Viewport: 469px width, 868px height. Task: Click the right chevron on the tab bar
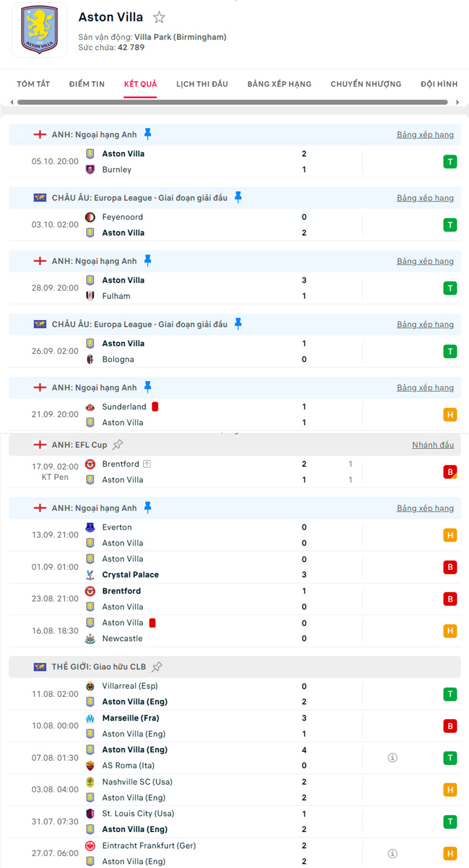tap(457, 102)
